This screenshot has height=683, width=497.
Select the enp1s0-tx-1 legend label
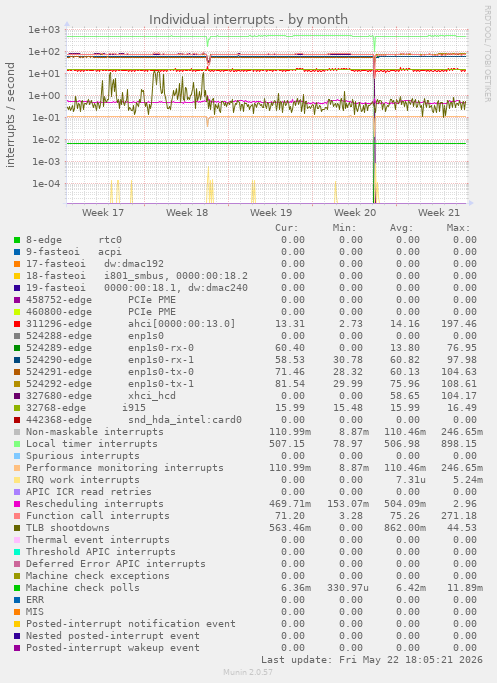pyautogui.click(x=161, y=384)
